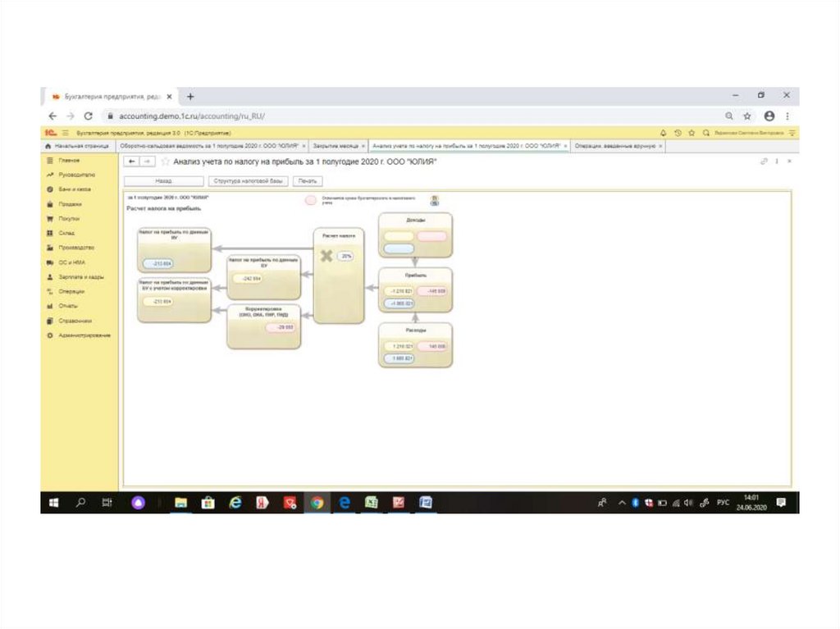Click the notifications bell in 1C header
This screenshot has width=840, height=629.
point(663,132)
